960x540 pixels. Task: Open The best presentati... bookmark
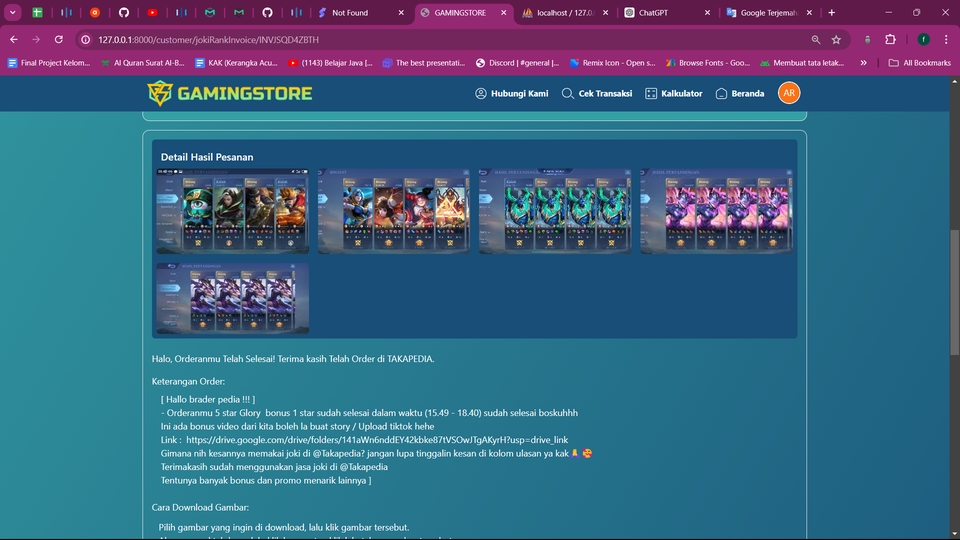424,62
